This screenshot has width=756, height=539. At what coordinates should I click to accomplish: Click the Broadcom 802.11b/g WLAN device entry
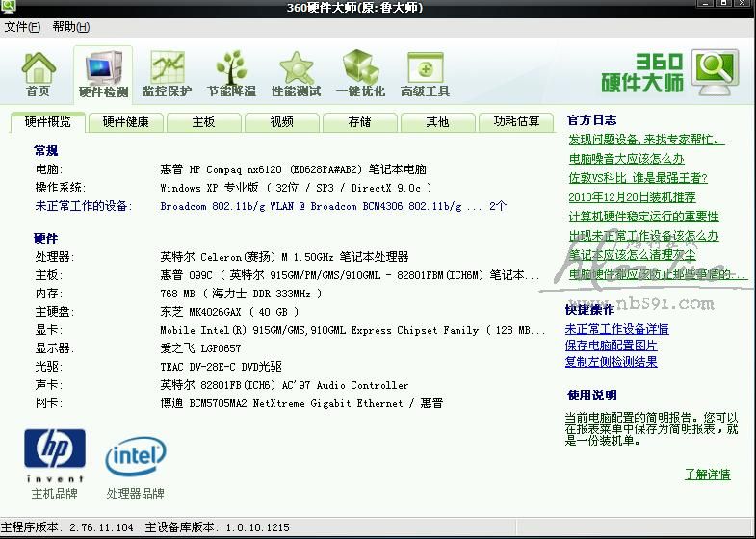tap(333, 207)
